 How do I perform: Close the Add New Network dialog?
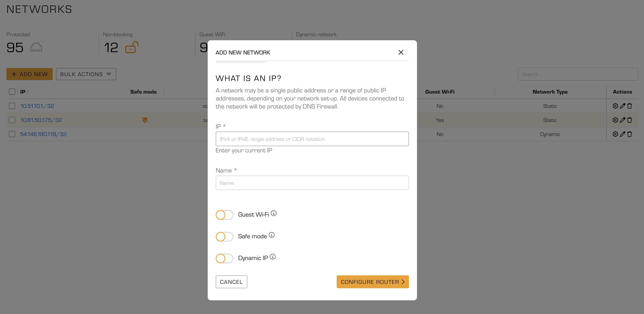click(401, 52)
